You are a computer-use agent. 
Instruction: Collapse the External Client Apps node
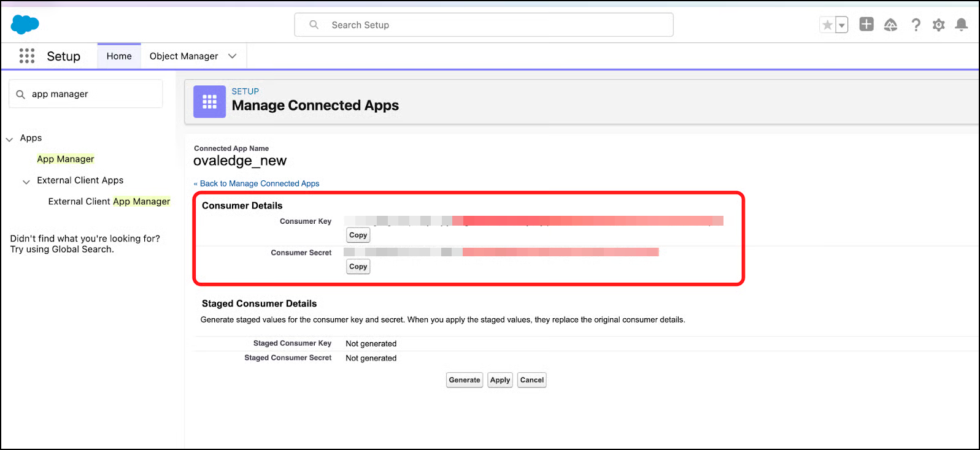[26, 181]
